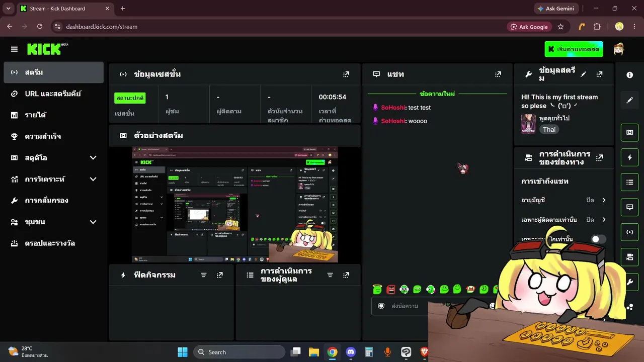This screenshot has height=362, width=644.
Task: Toggle the session info widget in the right rail
Action: click(x=629, y=232)
